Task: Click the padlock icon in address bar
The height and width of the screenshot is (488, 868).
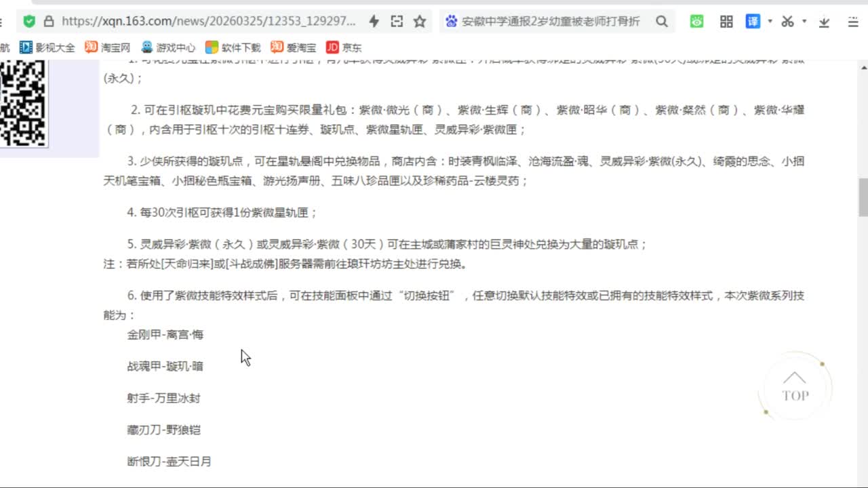Action: (x=48, y=21)
